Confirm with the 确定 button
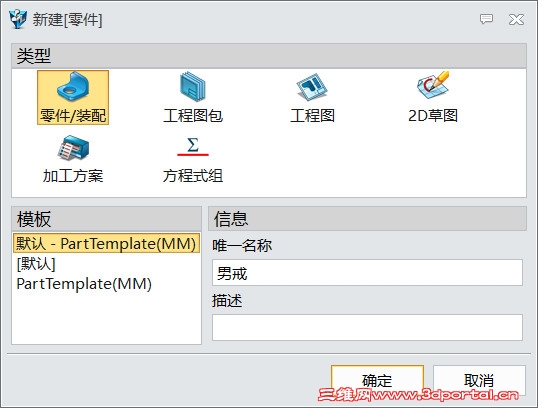The height and width of the screenshot is (408, 538). click(x=377, y=380)
